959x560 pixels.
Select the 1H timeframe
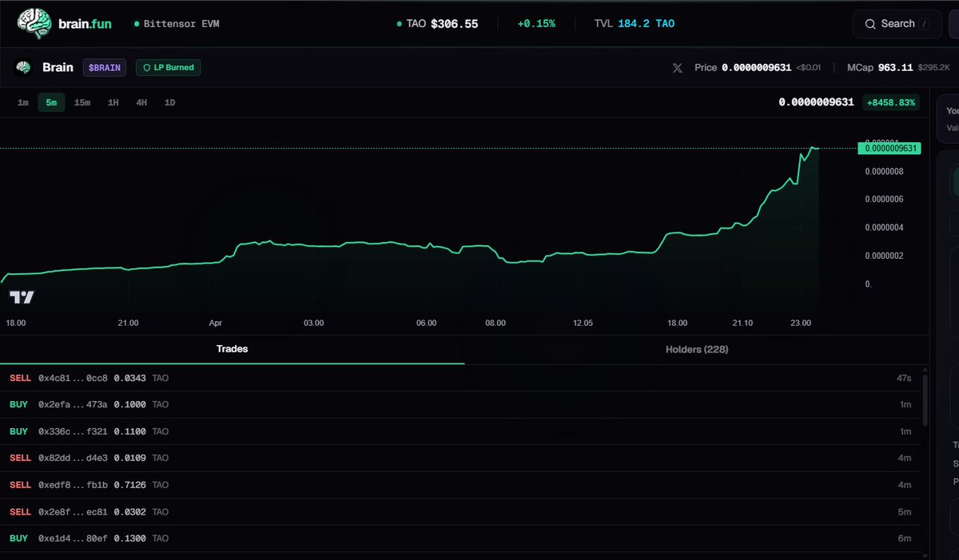[113, 102]
